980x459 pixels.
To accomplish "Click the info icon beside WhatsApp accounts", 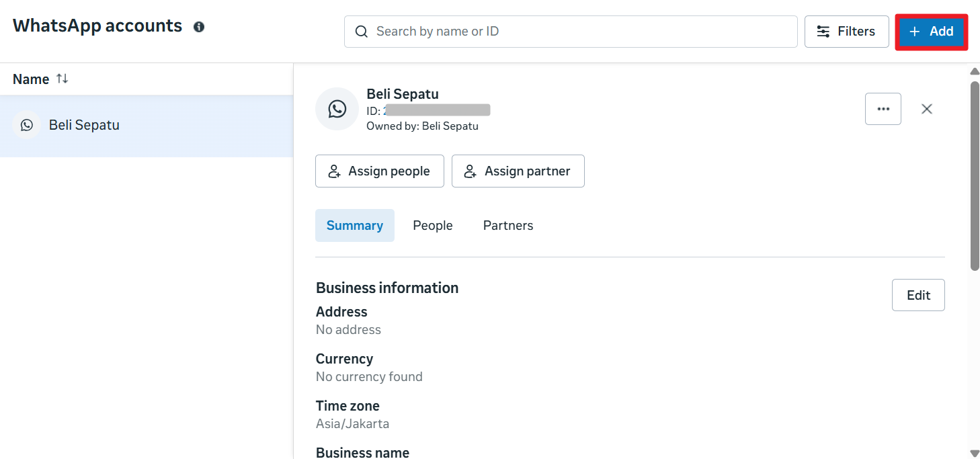I will coord(199,27).
